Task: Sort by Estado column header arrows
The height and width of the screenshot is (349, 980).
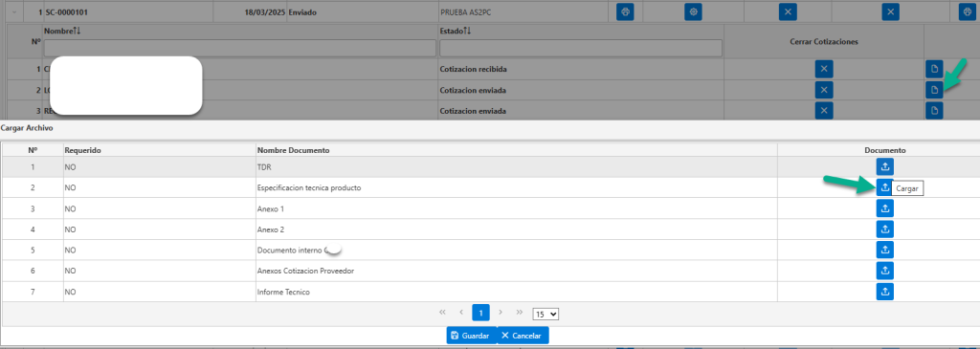Action: click(x=466, y=31)
